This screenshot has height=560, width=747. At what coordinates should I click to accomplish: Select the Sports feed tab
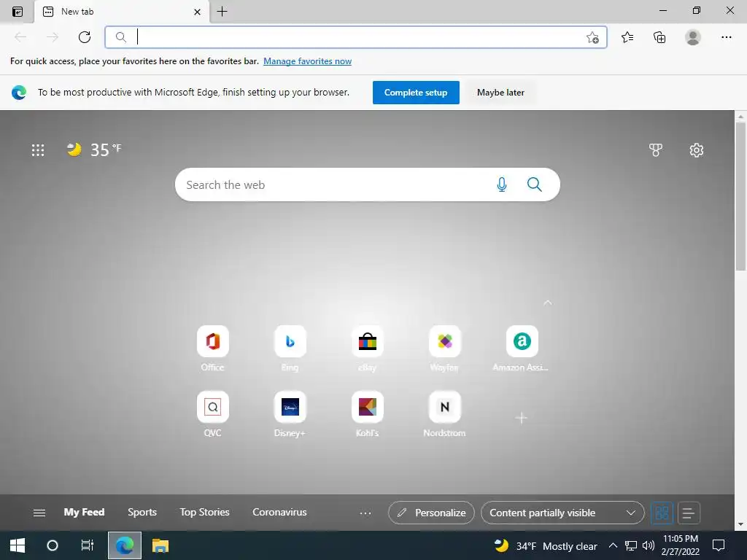coord(142,513)
